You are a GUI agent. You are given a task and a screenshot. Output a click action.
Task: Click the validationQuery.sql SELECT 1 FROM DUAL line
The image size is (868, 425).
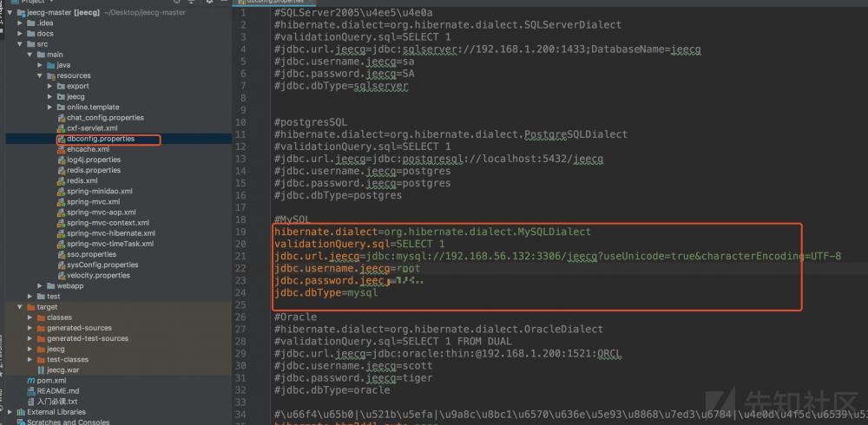point(393,341)
